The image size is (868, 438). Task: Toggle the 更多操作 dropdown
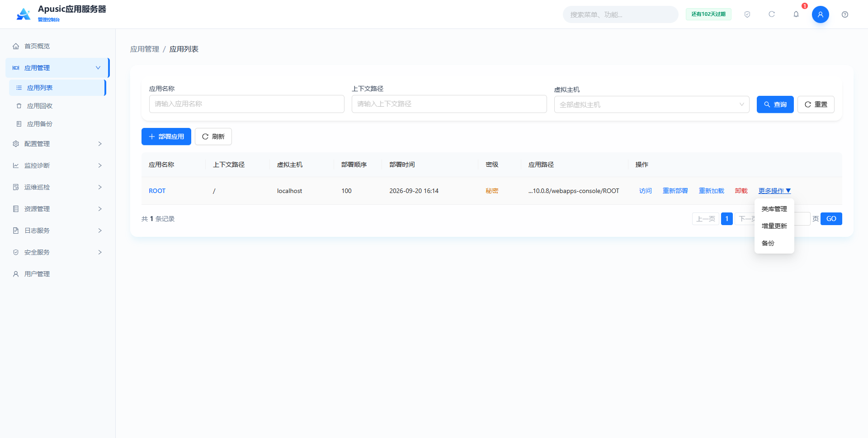[775, 191]
